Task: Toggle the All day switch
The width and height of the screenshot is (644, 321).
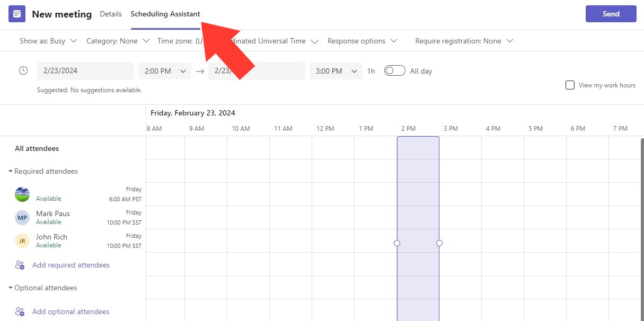Action: 395,70
